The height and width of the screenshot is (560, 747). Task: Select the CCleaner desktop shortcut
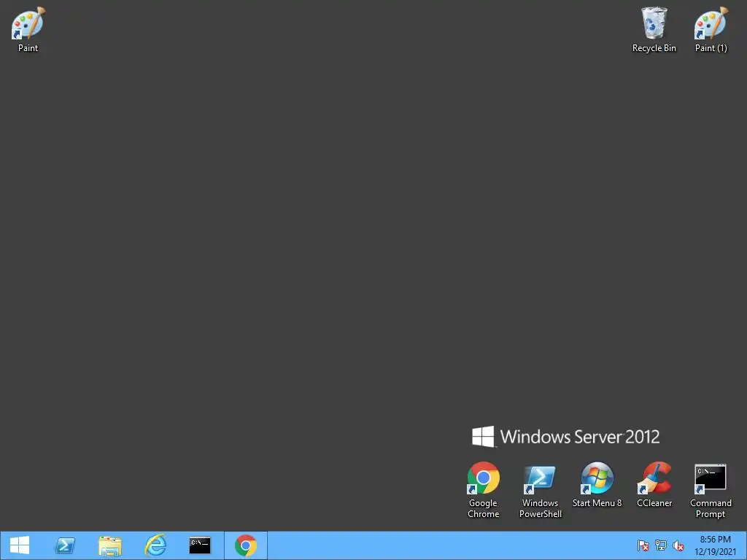tap(654, 485)
